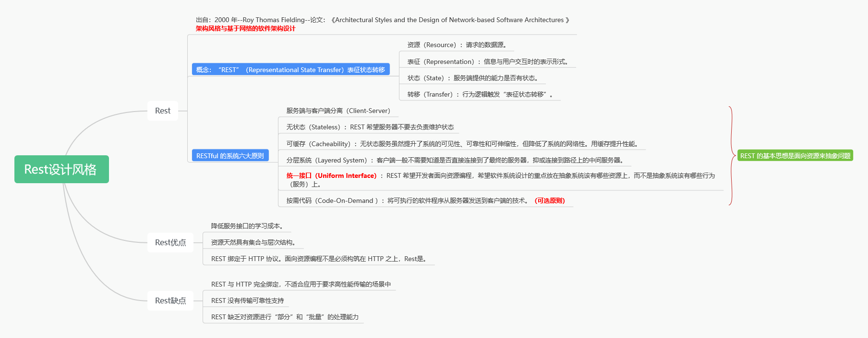Click the Rest branch node
Viewport: 868px width, 338px height.
(163, 111)
